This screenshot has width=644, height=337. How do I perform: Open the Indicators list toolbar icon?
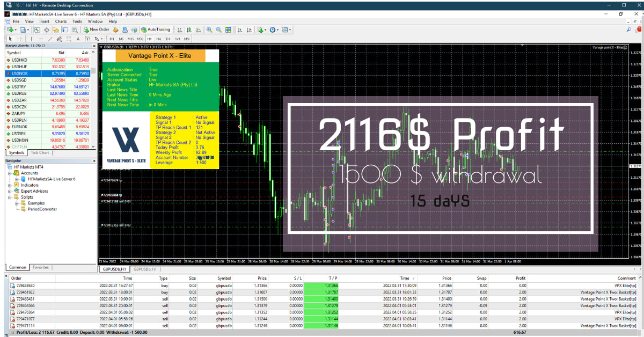pyautogui.click(x=260, y=30)
